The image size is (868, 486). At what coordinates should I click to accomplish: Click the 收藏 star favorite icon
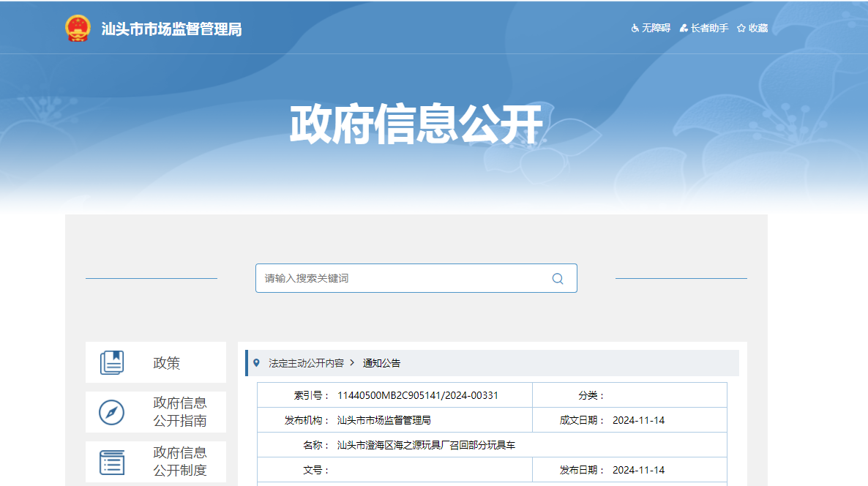click(x=741, y=29)
